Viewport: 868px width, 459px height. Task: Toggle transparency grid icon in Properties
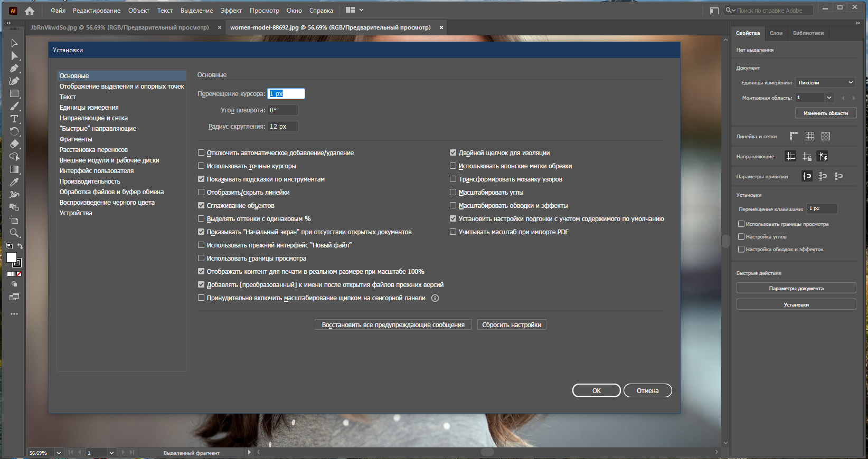pos(826,136)
